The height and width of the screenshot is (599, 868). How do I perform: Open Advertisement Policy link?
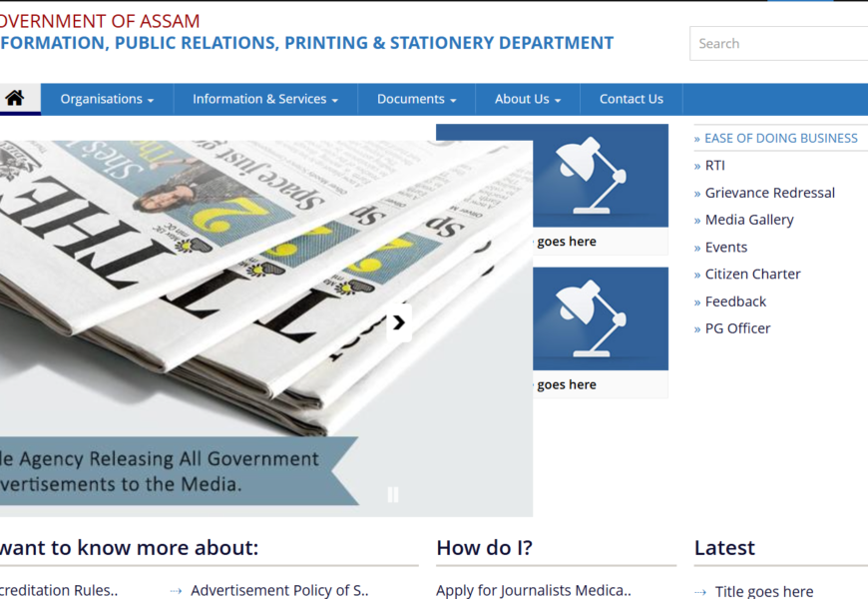tap(279, 590)
